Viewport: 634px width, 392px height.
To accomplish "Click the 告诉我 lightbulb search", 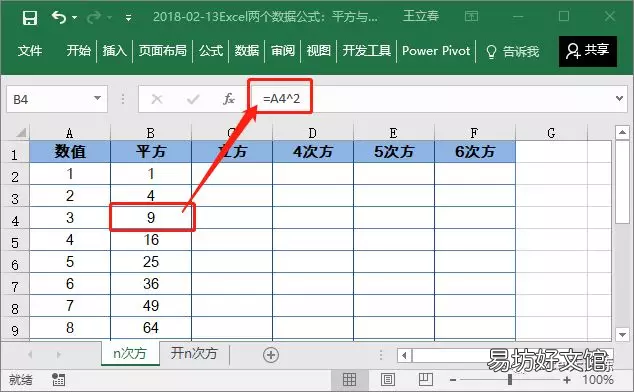I will click(513, 51).
